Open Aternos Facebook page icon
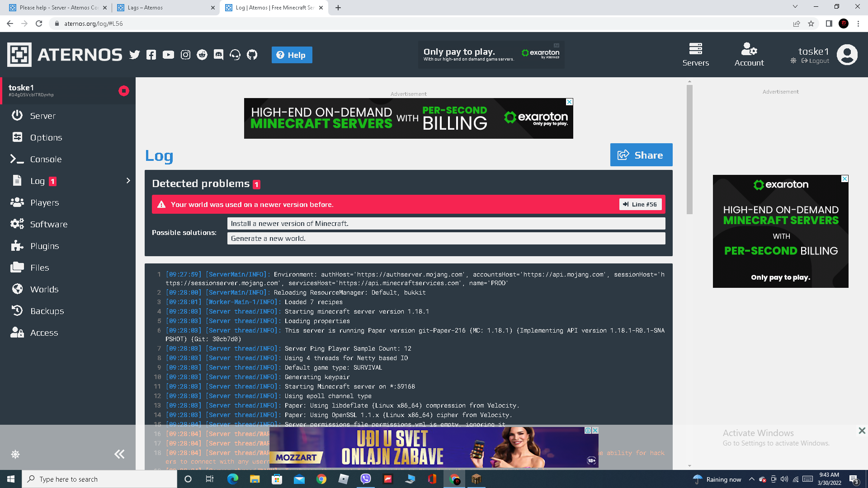Screen dimensions: 868x488 151,55
